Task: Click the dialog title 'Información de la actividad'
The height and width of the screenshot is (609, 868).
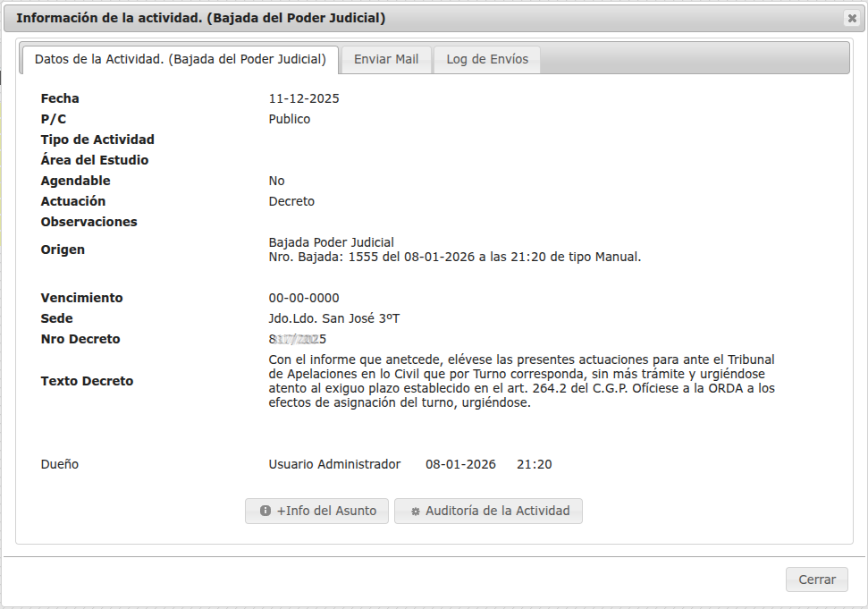Action: point(201,19)
